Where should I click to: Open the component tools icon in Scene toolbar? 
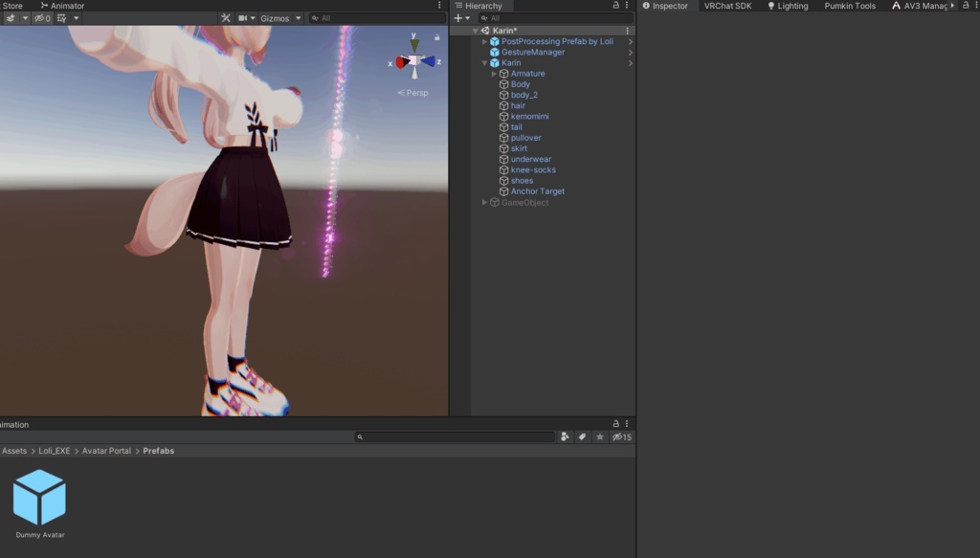click(226, 17)
